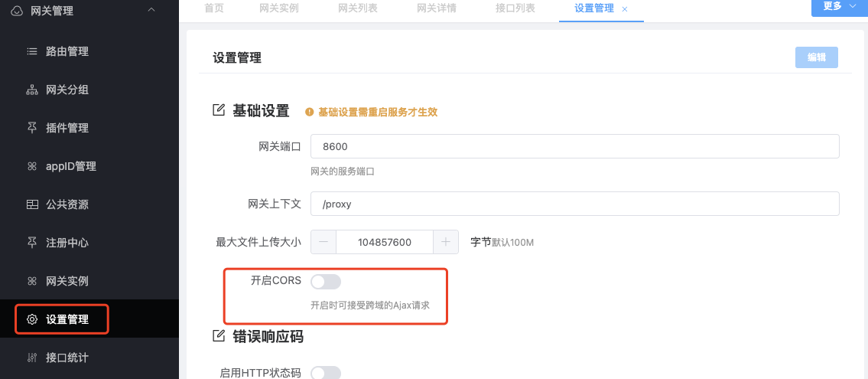Image resolution: width=868 pixels, height=379 pixels.
Task: Click the 接口统计 sliders icon
Action: 32,358
